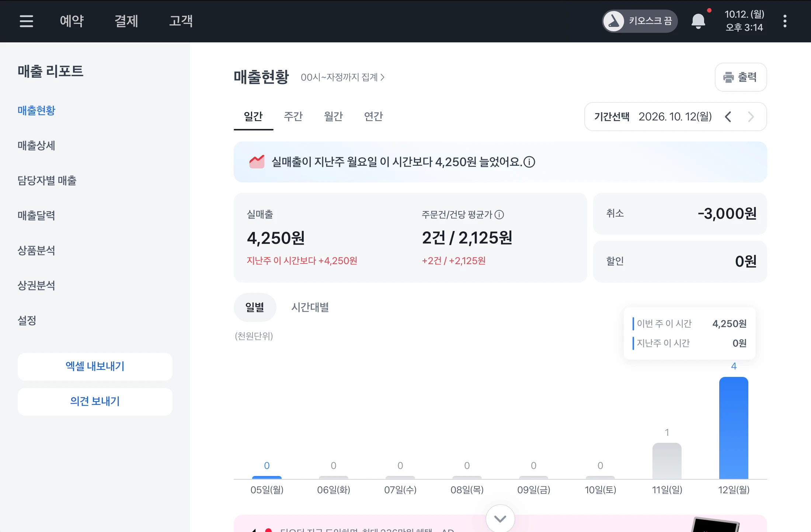The height and width of the screenshot is (532, 811).
Task: Select the 시간대별 chart view
Action: pos(310,307)
